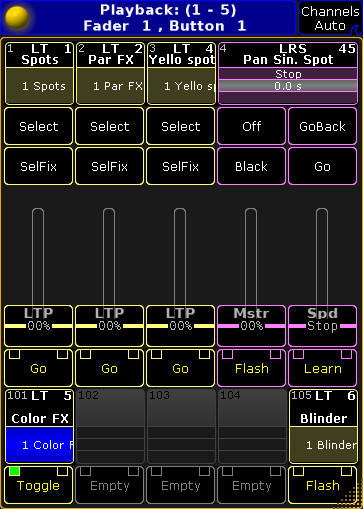
Task: Open the Pan Sin. Spot executor header
Action: tap(288, 55)
